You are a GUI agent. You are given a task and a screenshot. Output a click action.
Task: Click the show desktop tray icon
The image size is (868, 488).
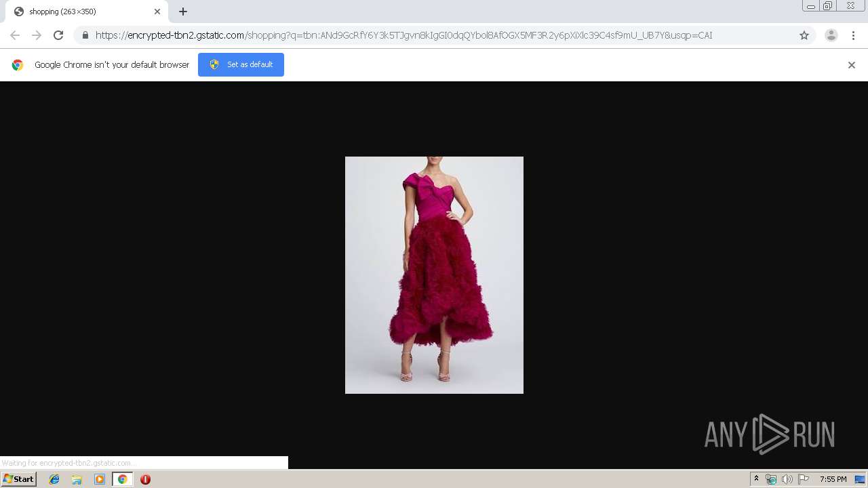[860, 479]
